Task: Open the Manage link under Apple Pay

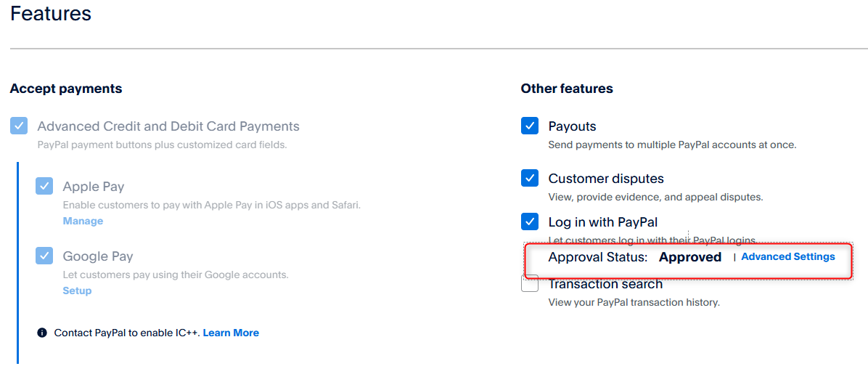Action: [x=83, y=221]
